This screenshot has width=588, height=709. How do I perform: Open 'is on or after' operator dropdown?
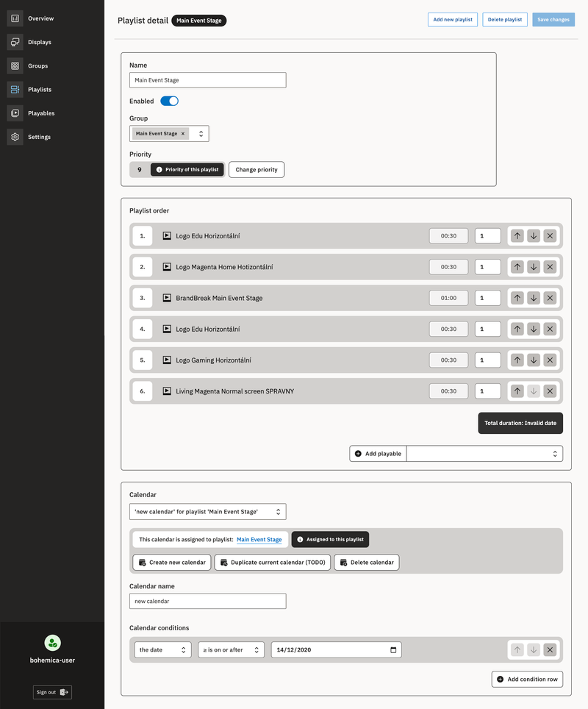231,649
